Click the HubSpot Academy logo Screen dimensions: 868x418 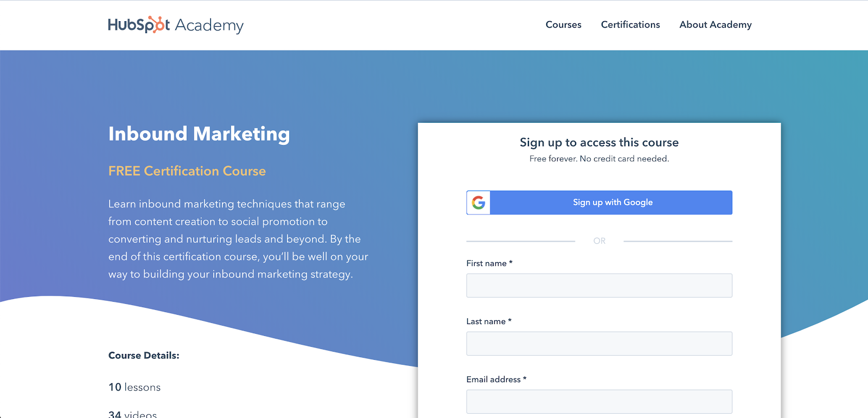[x=176, y=25]
